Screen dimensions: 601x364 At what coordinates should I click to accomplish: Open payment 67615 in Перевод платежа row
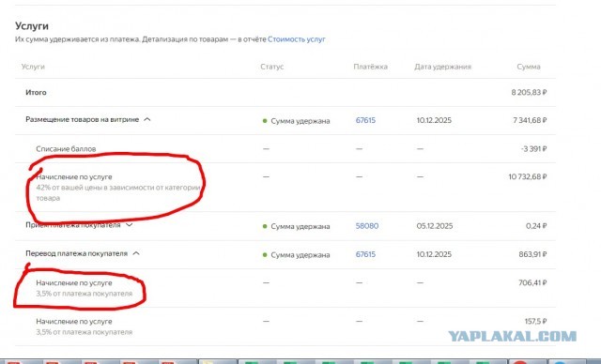click(365, 254)
